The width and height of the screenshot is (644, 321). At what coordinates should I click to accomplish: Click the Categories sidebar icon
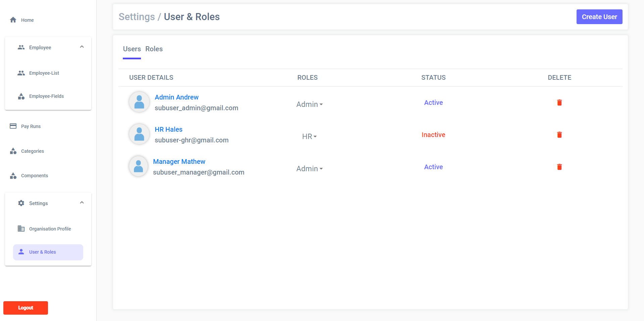point(13,151)
